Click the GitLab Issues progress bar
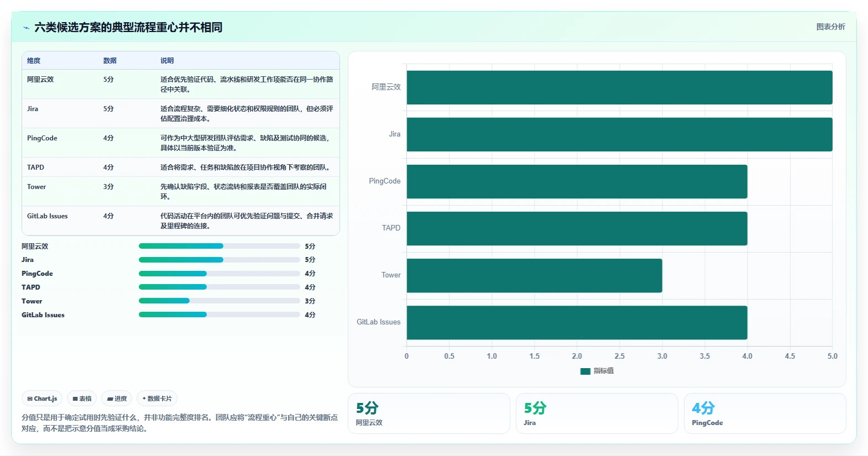This screenshot has width=868, height=456. [x=219, y=315]
